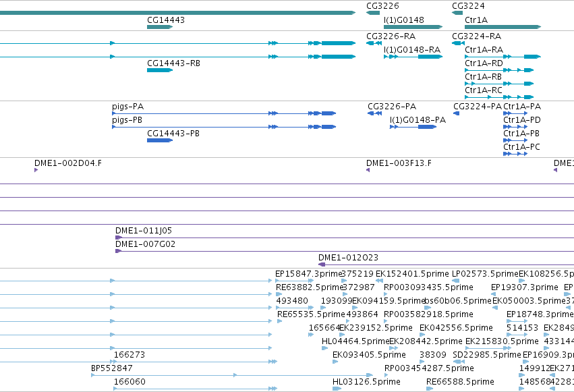The height and width of the screenshot is (392, 574).
Task: Select the DME1-012O23 clone
Action: coord(447,264)
